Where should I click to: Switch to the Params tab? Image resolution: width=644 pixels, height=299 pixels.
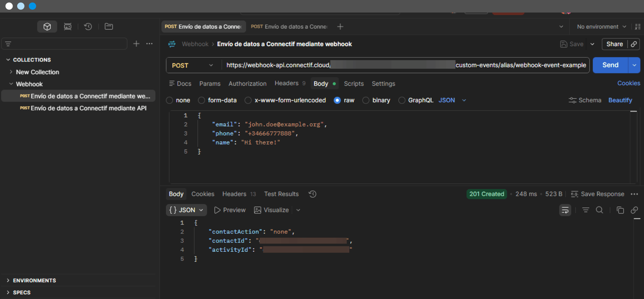click(210, 84)
